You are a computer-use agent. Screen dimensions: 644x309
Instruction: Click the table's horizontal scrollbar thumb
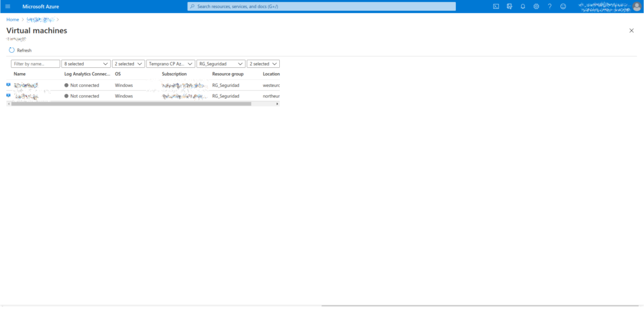tap(131, 104)
